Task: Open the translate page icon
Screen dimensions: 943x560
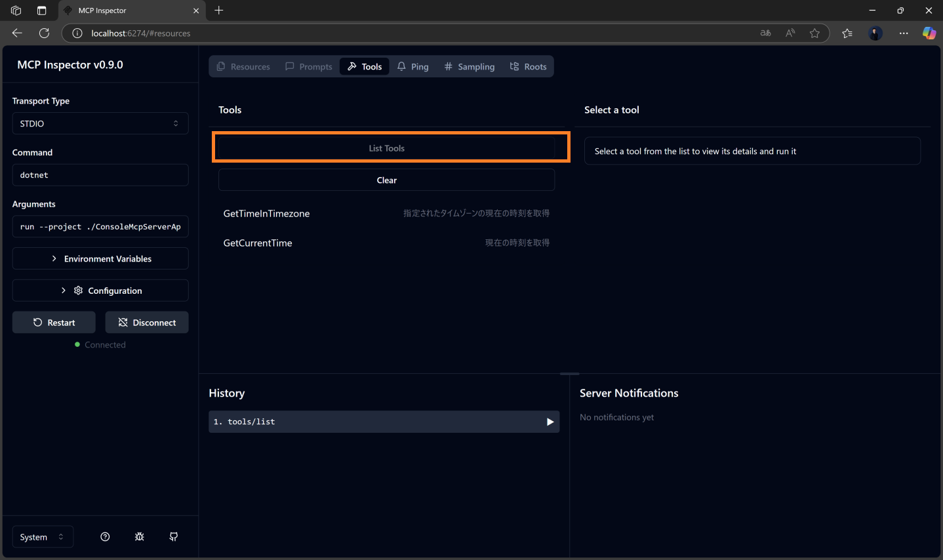Action: coord(765,33)
